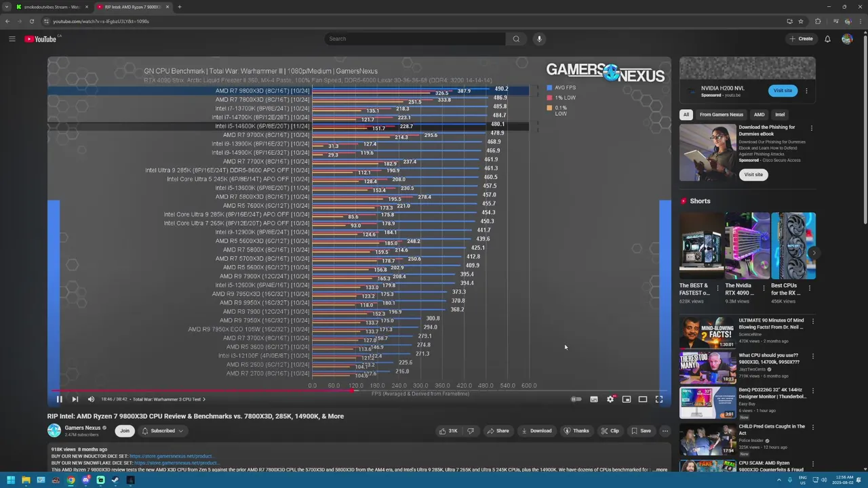Select the From Gamers Nexus chip
This screenshot has width=868, height=488.
point(722,115)
